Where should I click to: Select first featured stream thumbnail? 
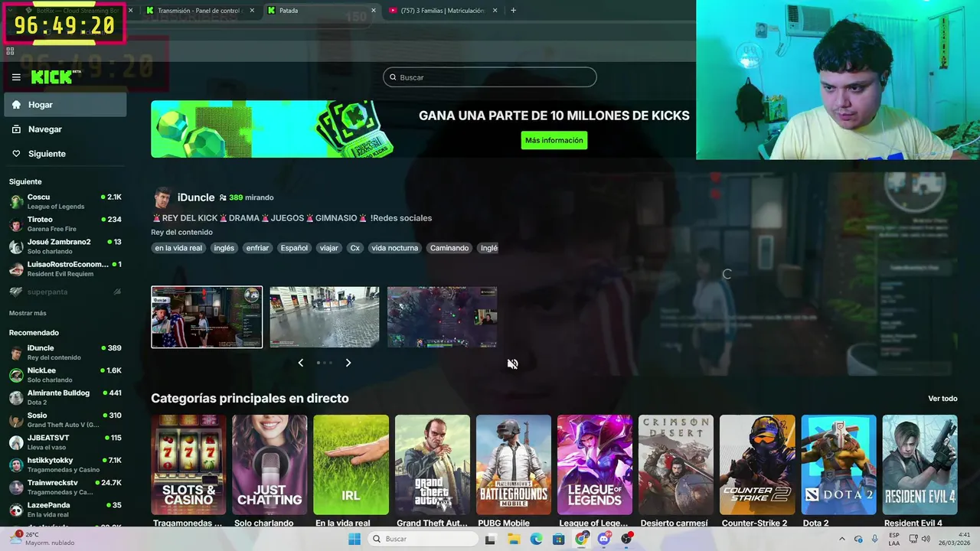(207, 317)
